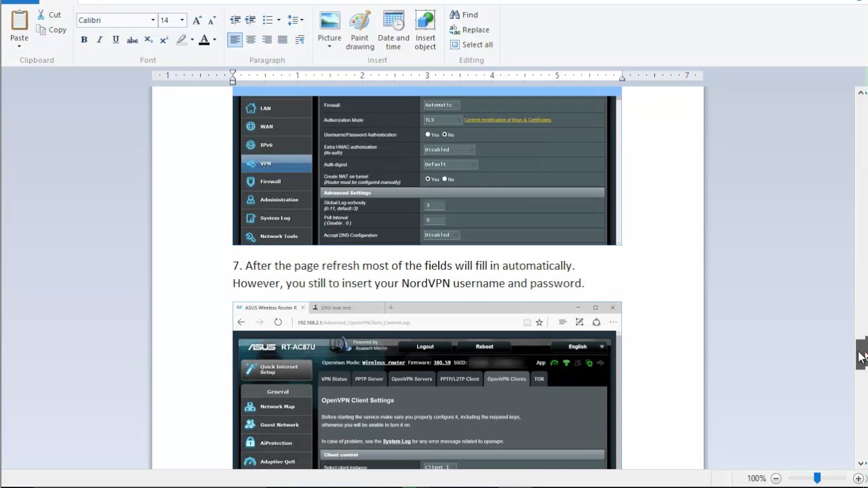Open Replace in the Editing group
868x488 pixels.
click(x=469, y=30)
